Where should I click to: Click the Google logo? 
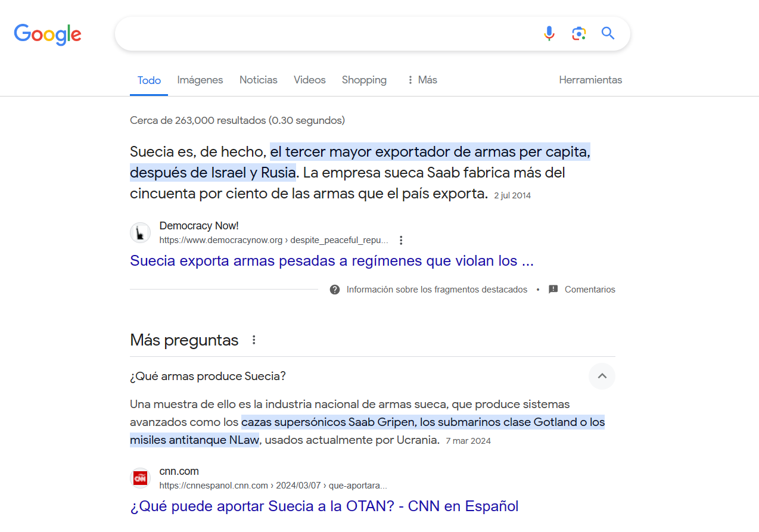coord(48,35)
